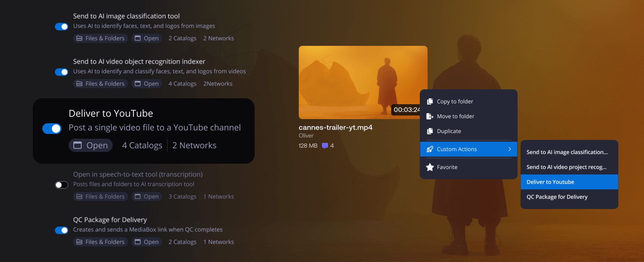Click Open chip under AI image classification
Image resolution: width=644 pixels, height=262 pixels.
point(147,38)
